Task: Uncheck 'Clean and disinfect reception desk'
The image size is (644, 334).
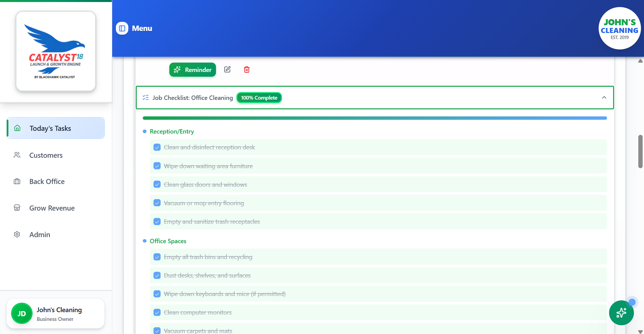Action: coord(157,147)
